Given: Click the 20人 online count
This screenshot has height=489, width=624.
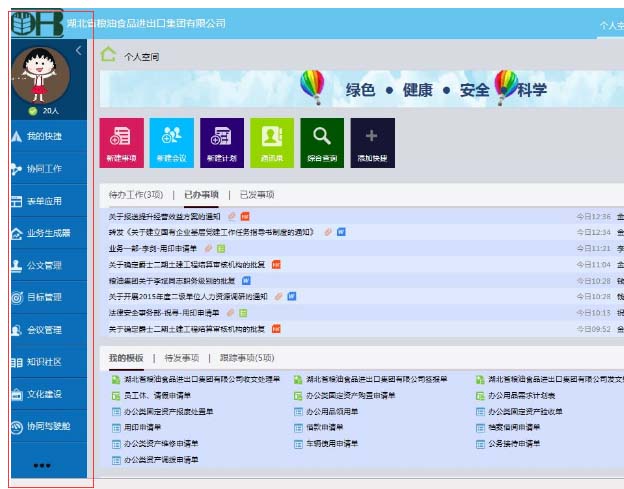Looking at the screenshot, I should pyautogui.click(x=51, y=111).
